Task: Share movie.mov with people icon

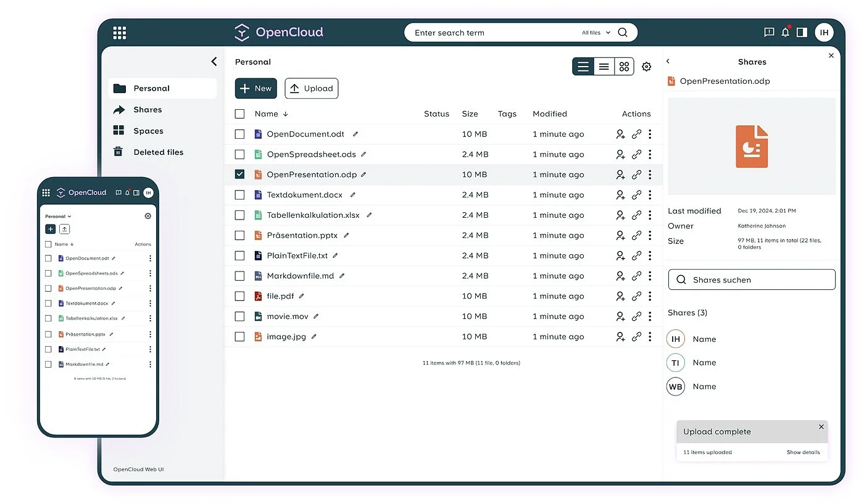Action: [x=620, y=316]
